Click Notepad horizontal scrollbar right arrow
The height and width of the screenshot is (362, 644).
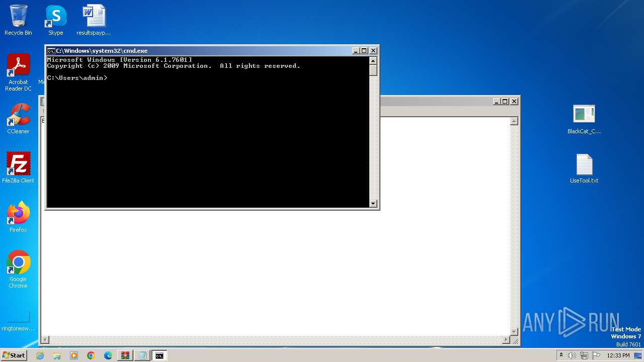(x=506, y=340)
